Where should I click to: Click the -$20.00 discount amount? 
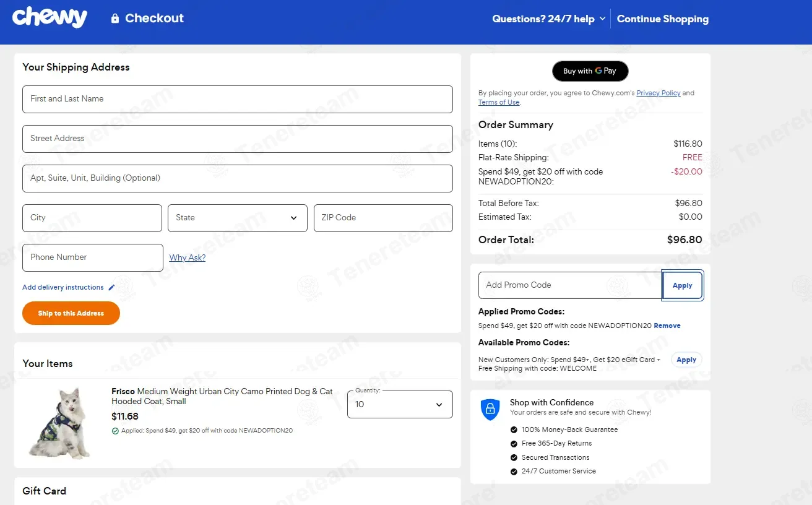pyautogui.click(x=686, y=171)
